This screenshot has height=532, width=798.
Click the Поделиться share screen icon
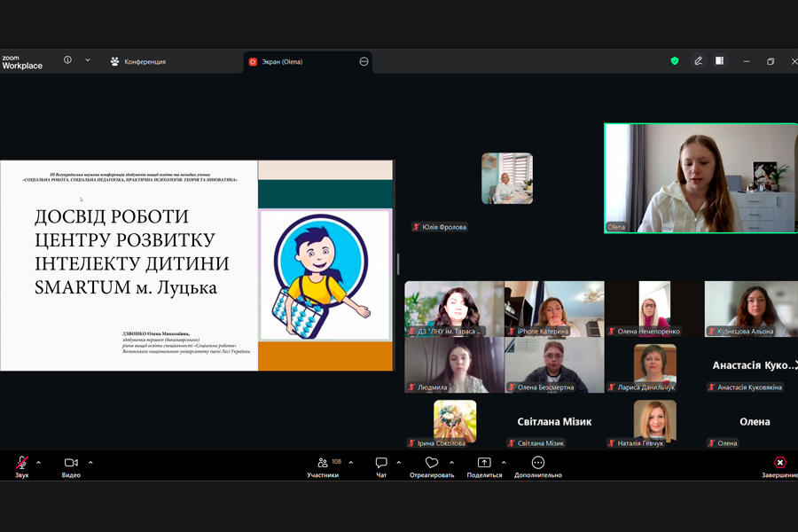coord(484,462)
